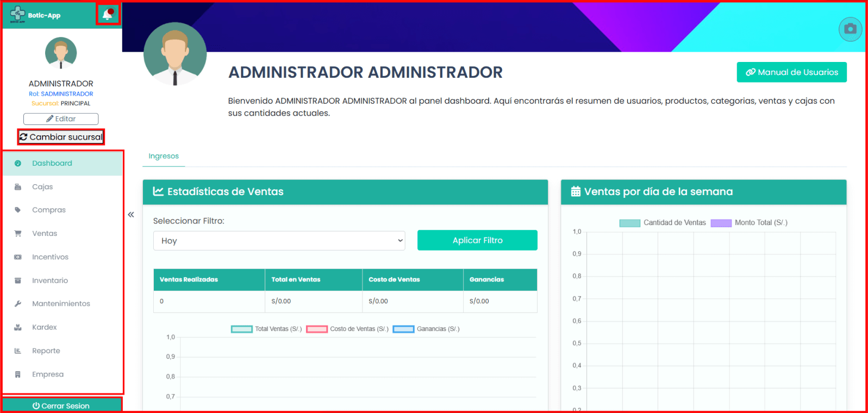
Task: Click the Kardex boxes icon
Action: [x=18, y=327]
